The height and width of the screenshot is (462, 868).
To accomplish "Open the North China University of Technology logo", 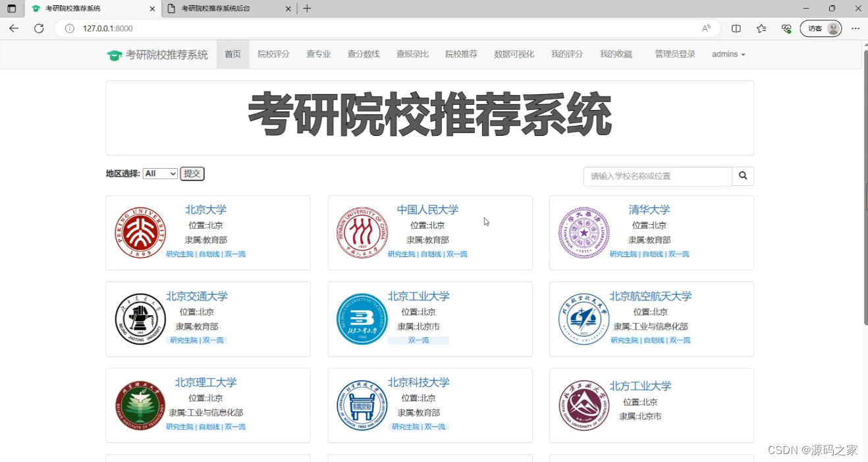I will [583, 405].
